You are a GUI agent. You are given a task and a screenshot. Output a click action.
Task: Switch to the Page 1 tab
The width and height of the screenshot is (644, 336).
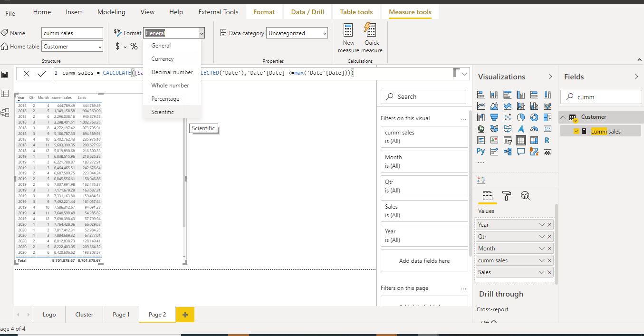[121, 314]
